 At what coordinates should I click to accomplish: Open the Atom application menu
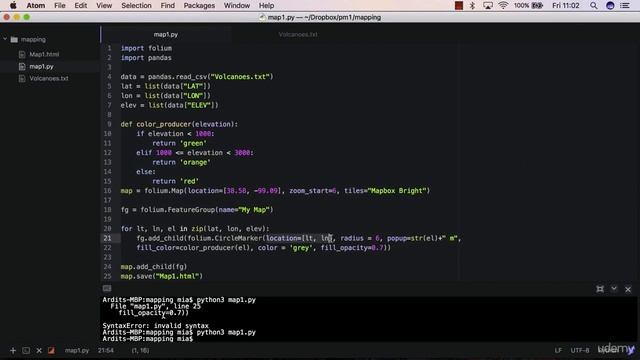36,6
